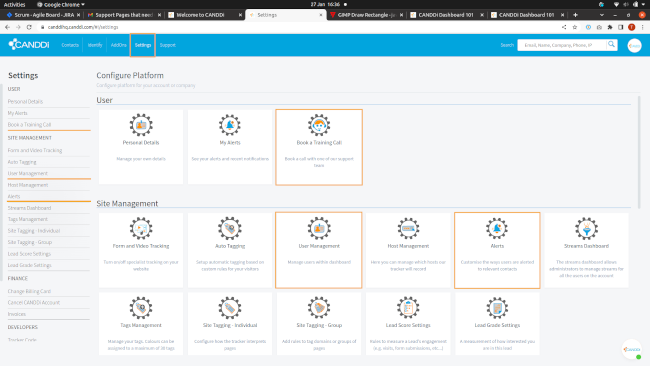Open the CANDDI chat widget bubble
Screen dimensions: 650x366
click(631, 349)
